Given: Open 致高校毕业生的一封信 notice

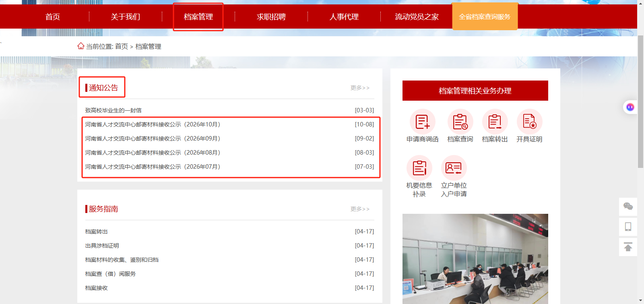Looking at the screenshot, I should pos(113,110).
